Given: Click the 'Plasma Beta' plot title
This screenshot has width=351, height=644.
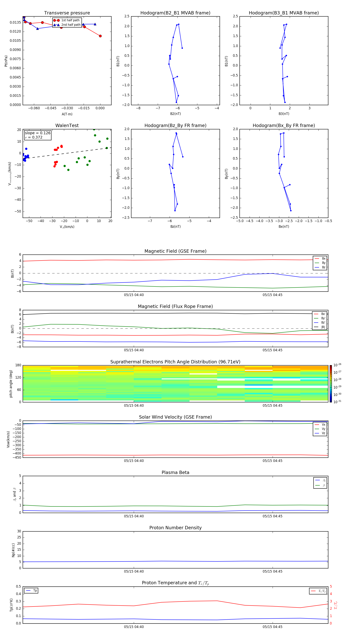Looking at the screenshot, I should coord(175,472).
